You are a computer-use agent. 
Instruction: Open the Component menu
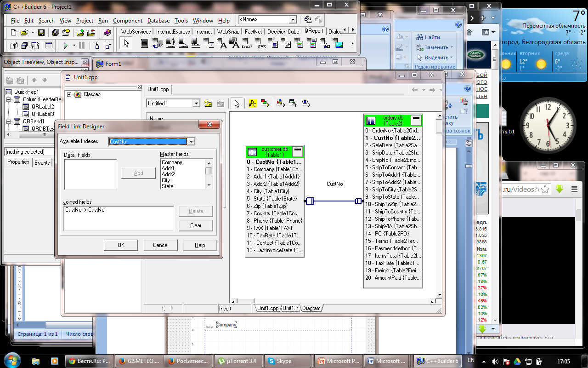pyautogui.click(x=128, y=21)
